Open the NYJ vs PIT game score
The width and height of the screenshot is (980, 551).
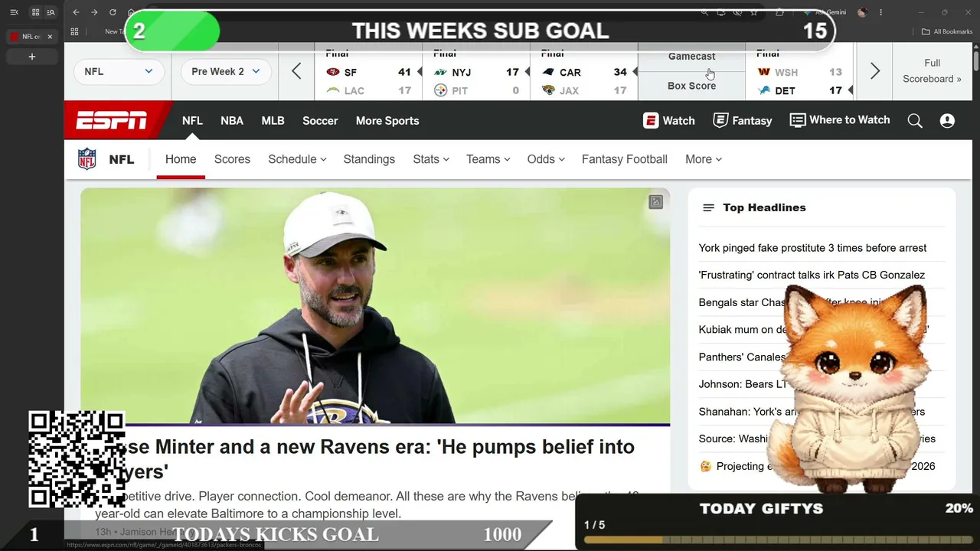(x=476, y=72)
